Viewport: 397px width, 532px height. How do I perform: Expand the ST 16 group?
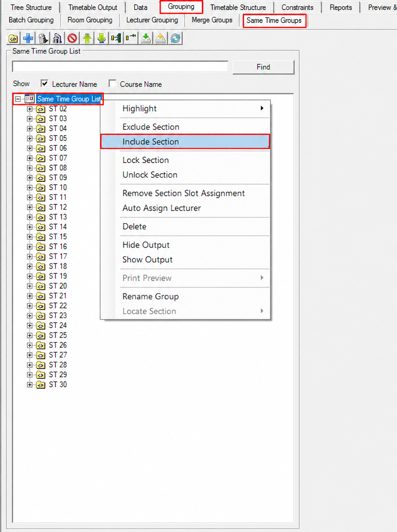30,247
